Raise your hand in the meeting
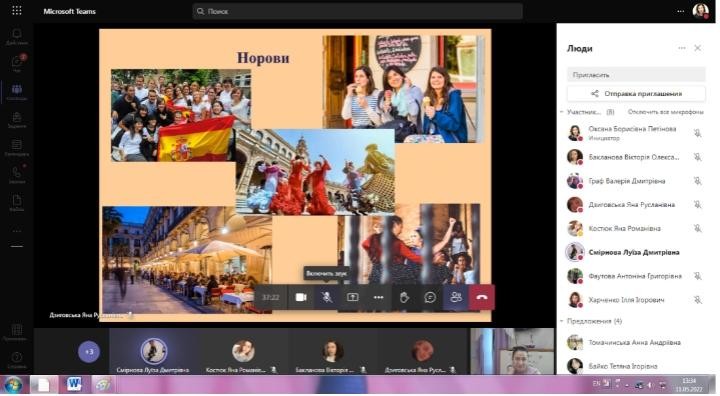 404,298
